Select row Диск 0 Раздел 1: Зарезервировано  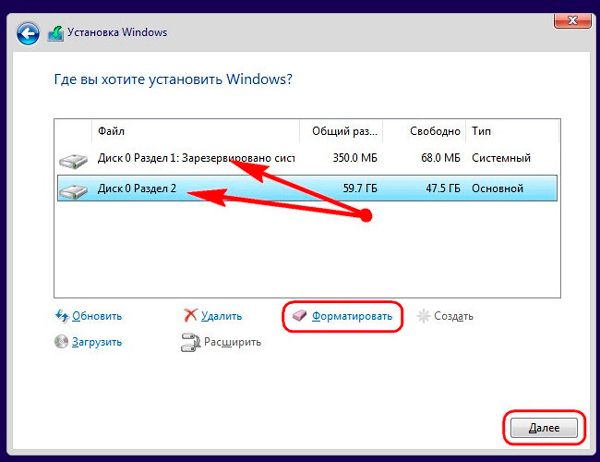(307, 158)
